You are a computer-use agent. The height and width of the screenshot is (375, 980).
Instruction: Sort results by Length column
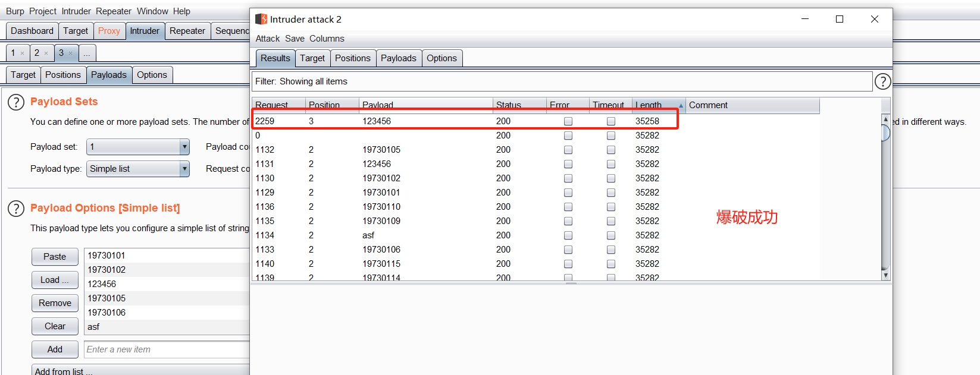[659, 105]
